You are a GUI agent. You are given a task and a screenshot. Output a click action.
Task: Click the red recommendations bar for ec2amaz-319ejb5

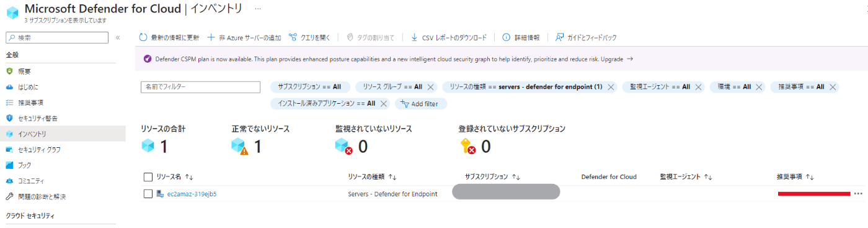[x=814, y=194]
